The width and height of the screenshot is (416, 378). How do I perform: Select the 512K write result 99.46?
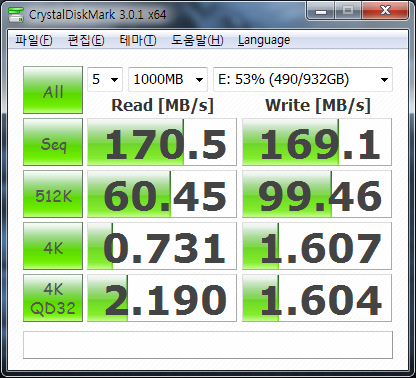coord(317,194)
